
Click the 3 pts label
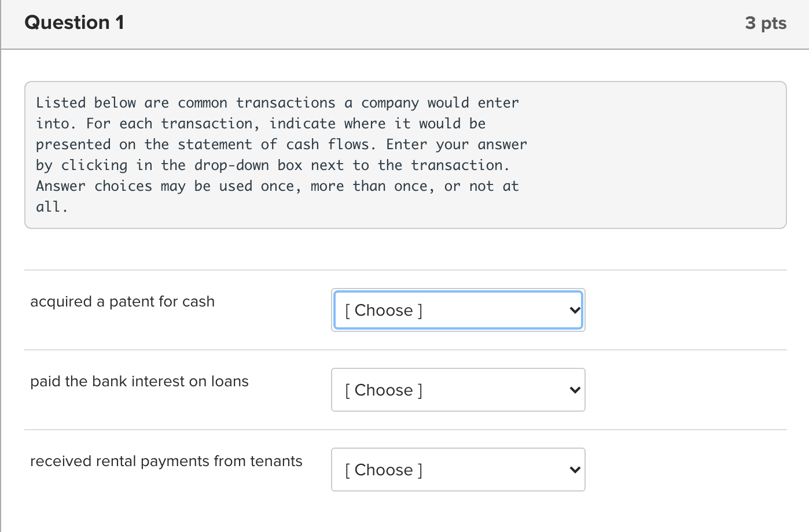point(766,23)
